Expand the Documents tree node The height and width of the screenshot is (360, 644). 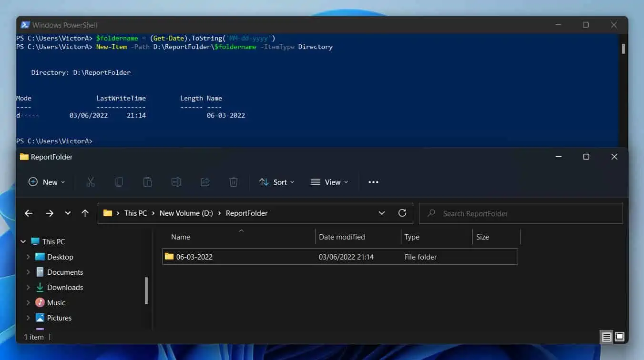[28, 272]
